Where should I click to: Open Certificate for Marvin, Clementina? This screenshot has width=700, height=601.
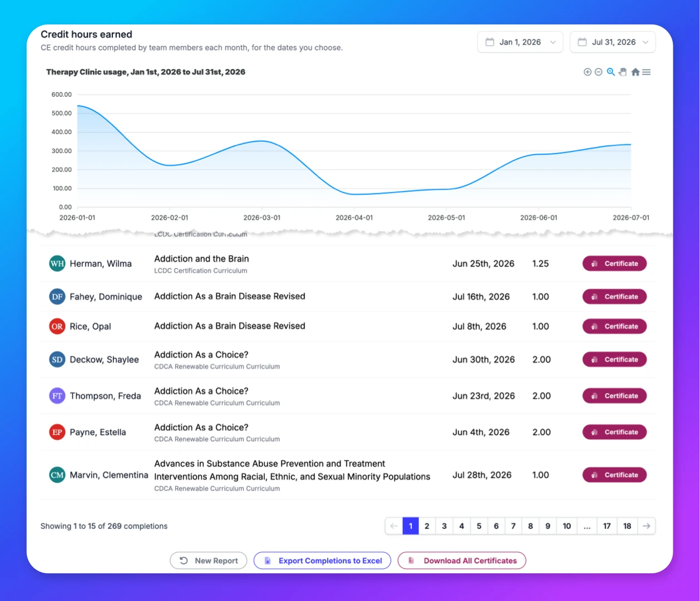click(x=614, y=475)
